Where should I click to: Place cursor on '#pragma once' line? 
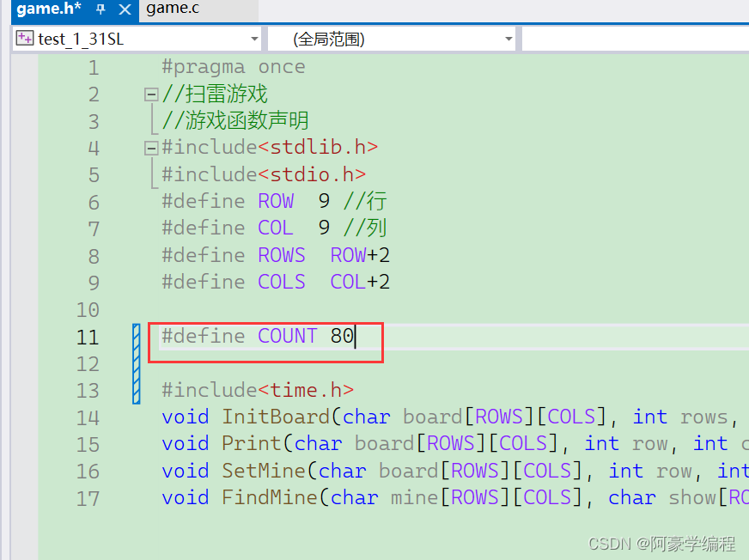(x=233, y=67)
